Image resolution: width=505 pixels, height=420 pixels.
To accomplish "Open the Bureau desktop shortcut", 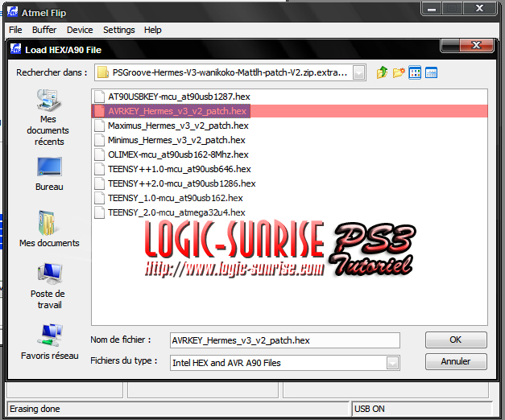I will click(49, 174).
